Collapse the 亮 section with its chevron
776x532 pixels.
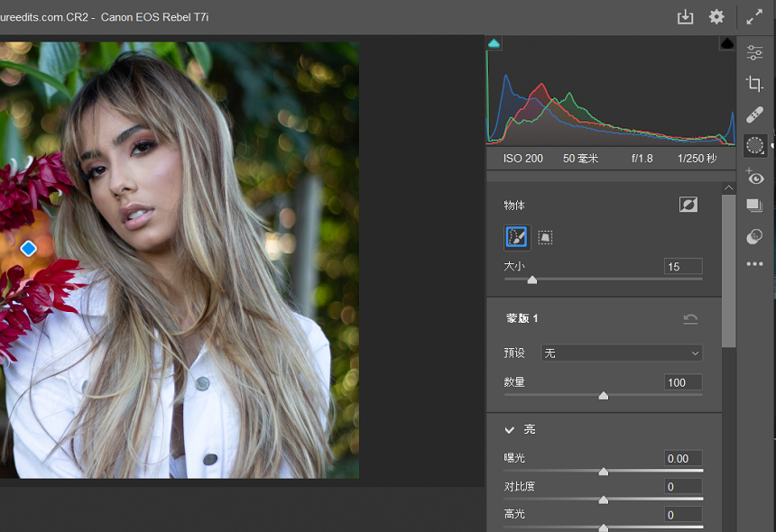tap(509, 430)
